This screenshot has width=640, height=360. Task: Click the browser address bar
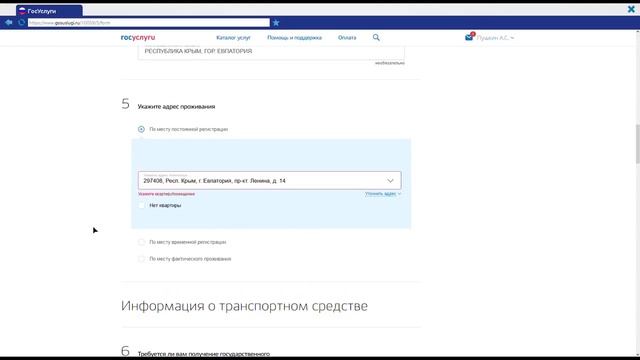coord(149,23)
